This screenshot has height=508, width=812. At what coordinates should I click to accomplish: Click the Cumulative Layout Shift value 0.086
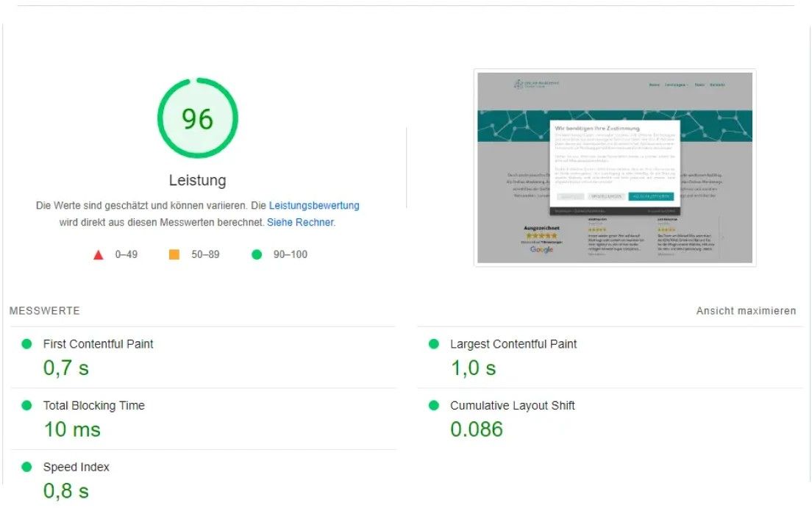477,429
